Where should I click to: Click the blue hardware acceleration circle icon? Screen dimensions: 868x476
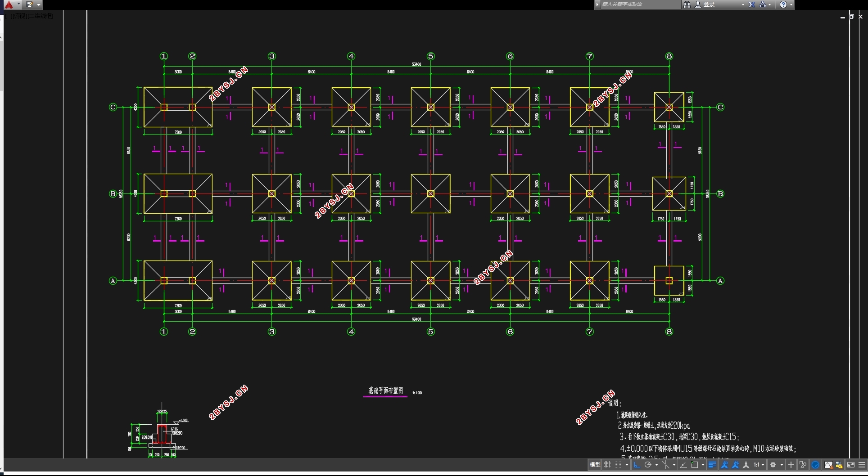click(x=815, y=465)
